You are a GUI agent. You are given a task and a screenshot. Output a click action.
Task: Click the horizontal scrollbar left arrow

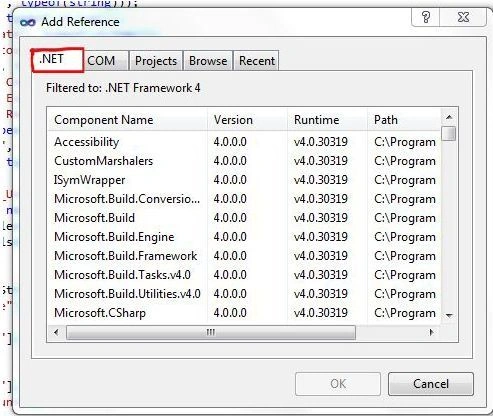coord(56,332)
